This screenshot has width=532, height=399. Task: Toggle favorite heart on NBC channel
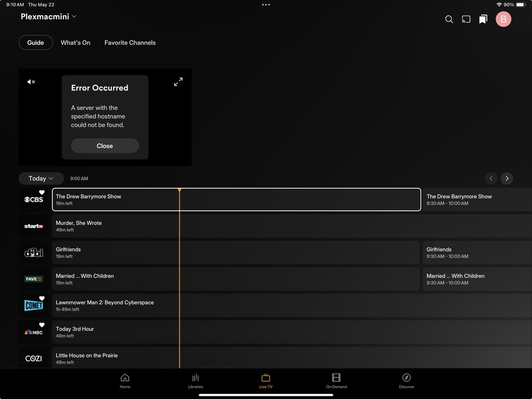click(x=42, y=325)
